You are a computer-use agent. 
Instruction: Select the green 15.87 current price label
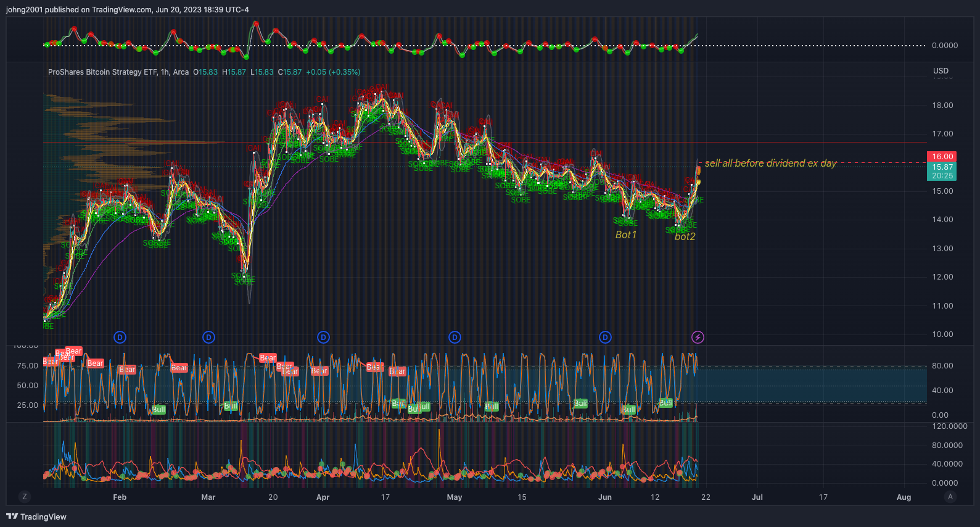(942, 171)
